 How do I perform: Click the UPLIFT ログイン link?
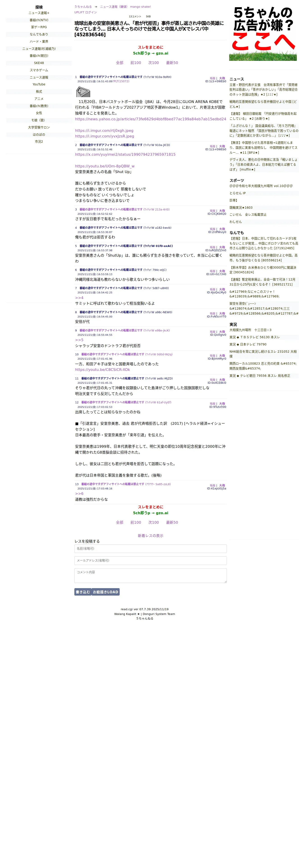(86, 12)
